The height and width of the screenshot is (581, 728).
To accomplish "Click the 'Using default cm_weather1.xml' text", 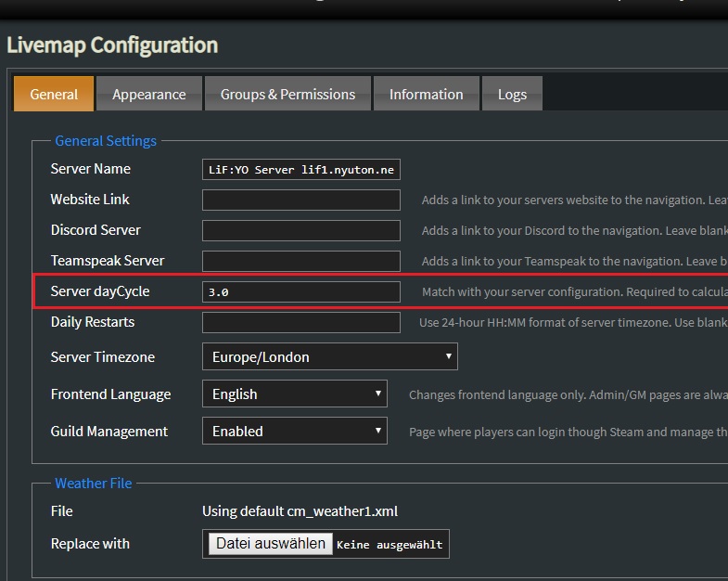I will pos(300,511).
